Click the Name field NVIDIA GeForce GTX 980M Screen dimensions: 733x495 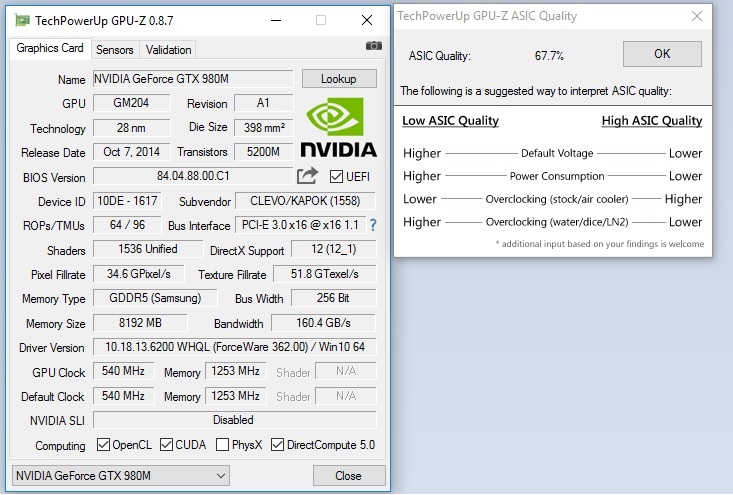click(193, 79)
